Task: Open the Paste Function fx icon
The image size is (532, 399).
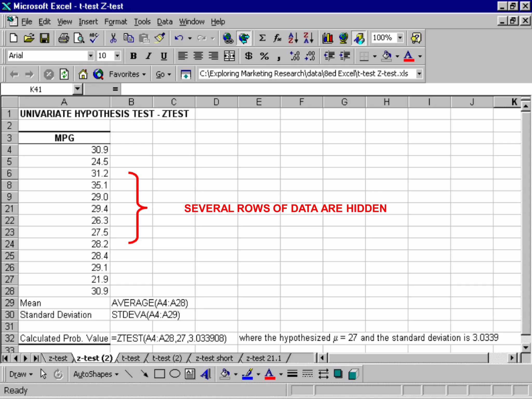Action: [x=277, y=38]
